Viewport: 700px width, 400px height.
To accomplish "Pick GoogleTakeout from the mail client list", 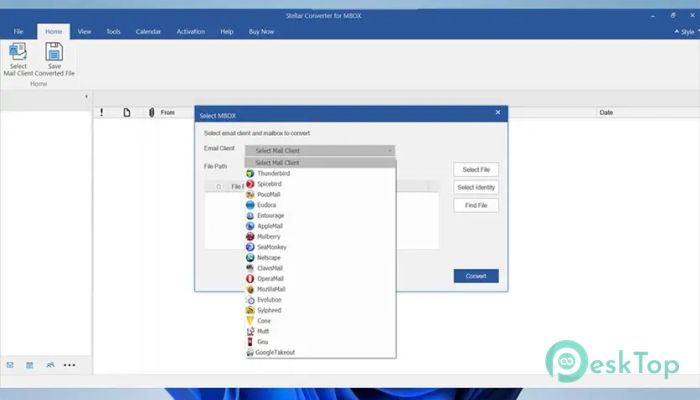I will (320, 352).
